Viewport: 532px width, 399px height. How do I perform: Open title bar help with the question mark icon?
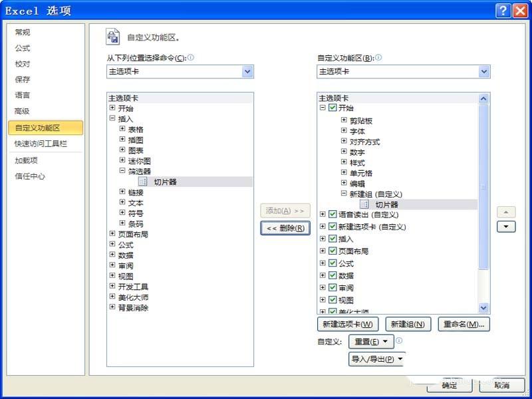coord(502,11)
